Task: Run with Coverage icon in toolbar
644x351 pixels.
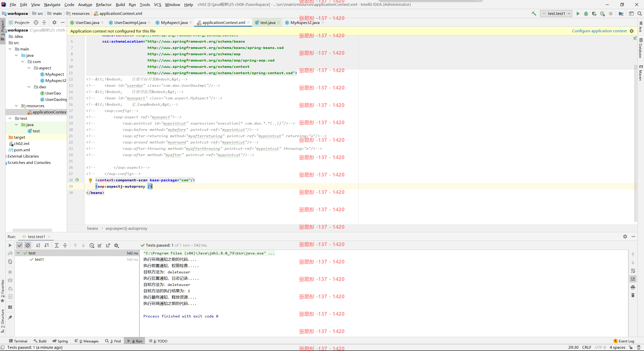Action: 594,14
